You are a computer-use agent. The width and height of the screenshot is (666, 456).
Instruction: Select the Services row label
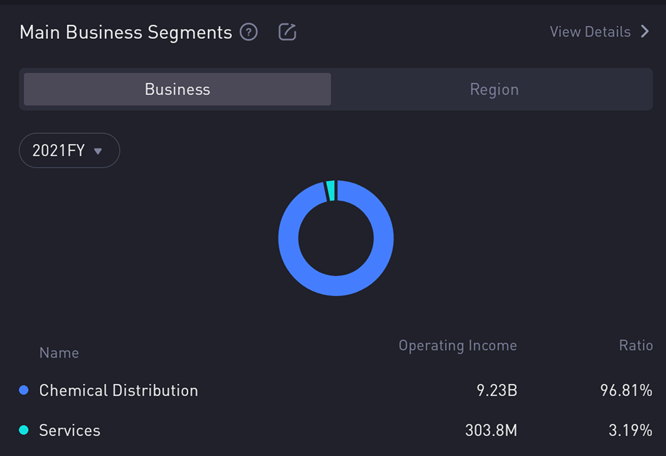click(x=69, y=430)
